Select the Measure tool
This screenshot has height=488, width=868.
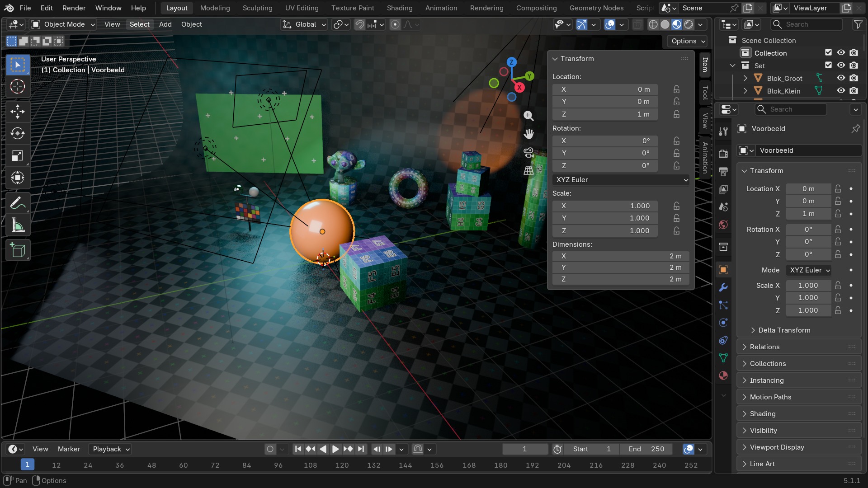[18, 225]
